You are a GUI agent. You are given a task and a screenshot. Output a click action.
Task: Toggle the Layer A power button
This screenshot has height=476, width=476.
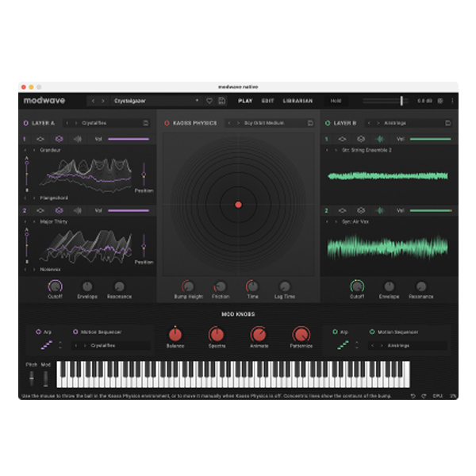(26, 123)
